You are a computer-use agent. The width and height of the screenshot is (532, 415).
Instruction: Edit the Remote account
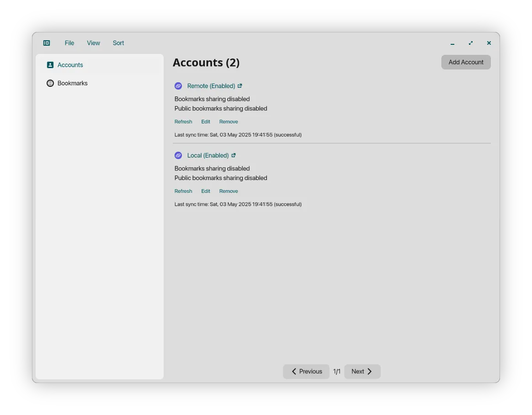click(206, 122)
